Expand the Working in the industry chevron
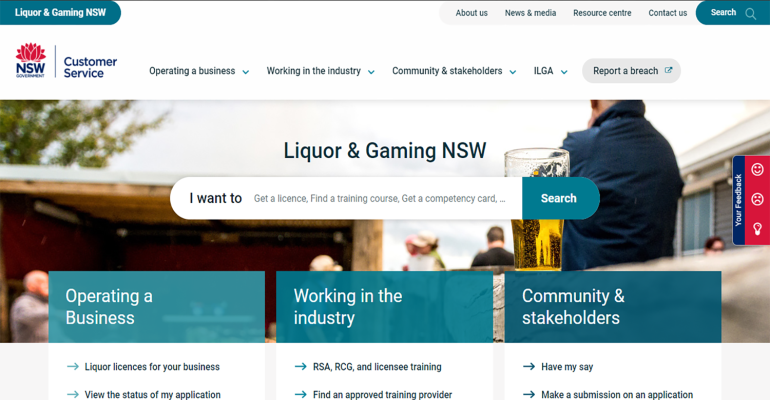The width and height of the screenshot is (770, 400). (x=371, y=72)
